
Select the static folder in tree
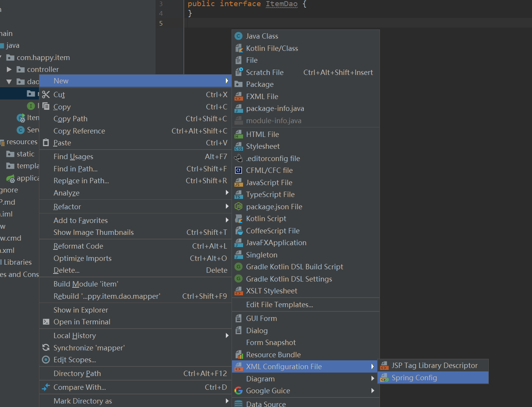[x=25, y=154]
